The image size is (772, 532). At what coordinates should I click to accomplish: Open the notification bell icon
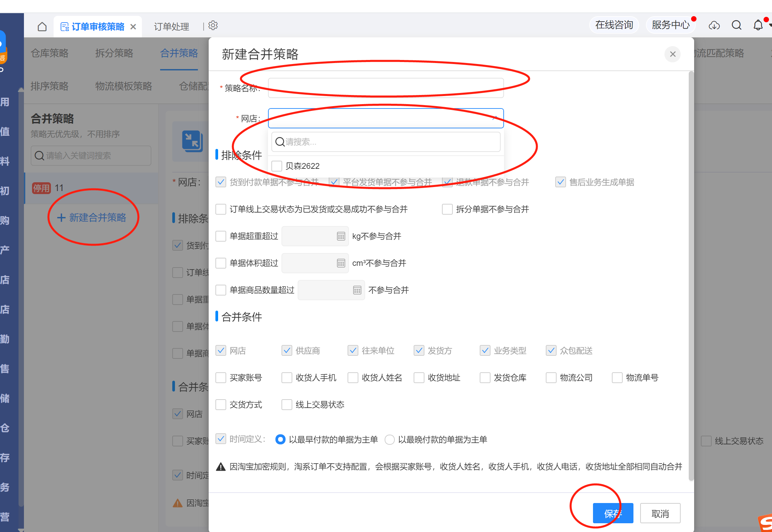point(758,25)
